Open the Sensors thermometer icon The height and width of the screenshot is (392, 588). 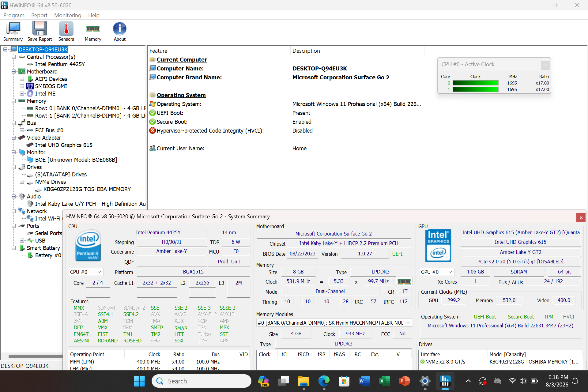(66, 32)
